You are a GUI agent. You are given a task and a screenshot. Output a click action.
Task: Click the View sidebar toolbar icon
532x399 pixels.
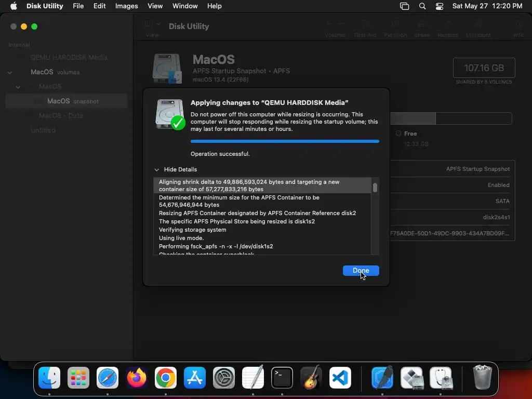[149, 24]
